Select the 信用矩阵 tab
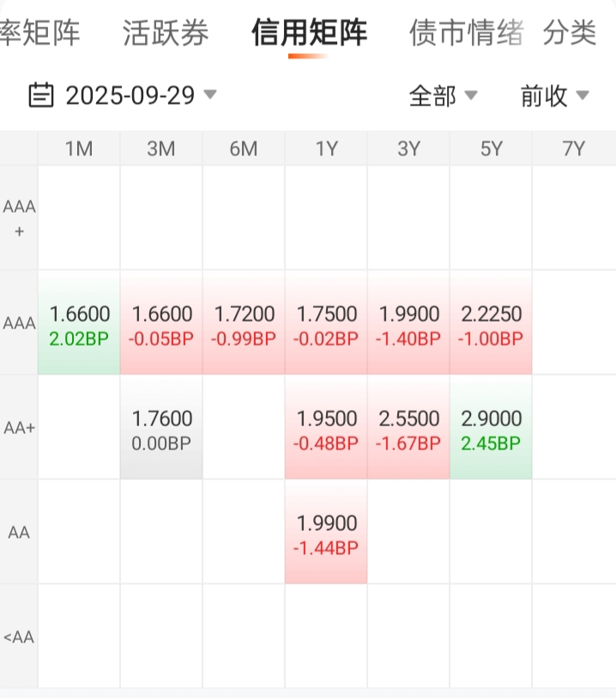Image resolution: width=616 pixels, height=698 pixels. coord(309,33)
